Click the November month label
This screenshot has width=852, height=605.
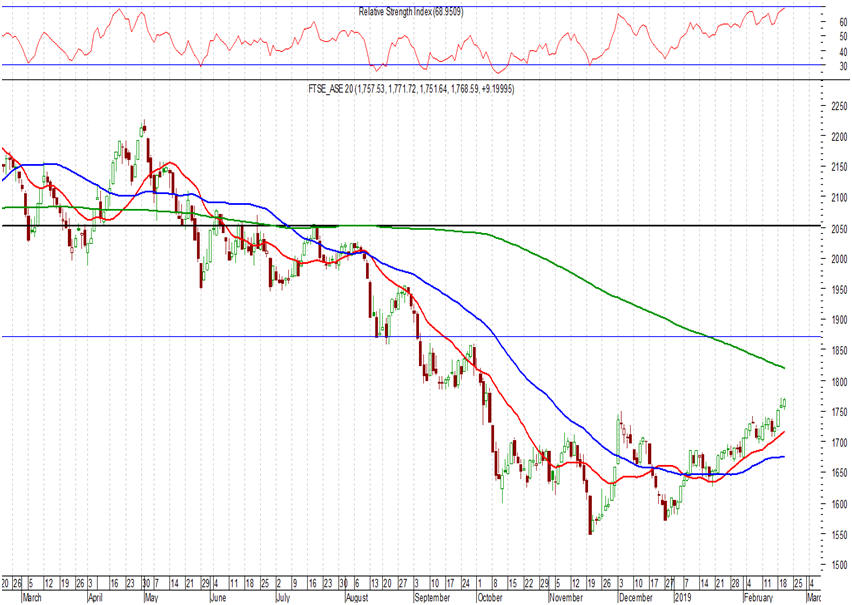(x=566, y=597)
